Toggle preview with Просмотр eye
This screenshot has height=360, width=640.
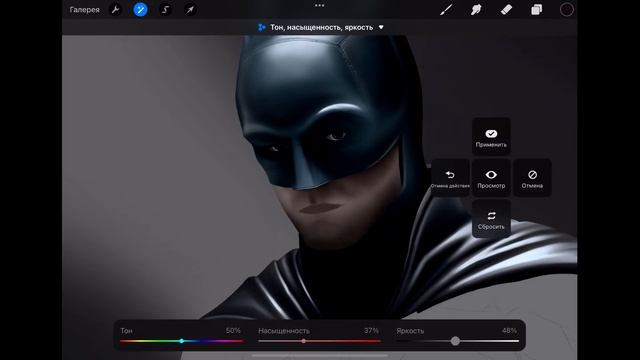point(491,178)
